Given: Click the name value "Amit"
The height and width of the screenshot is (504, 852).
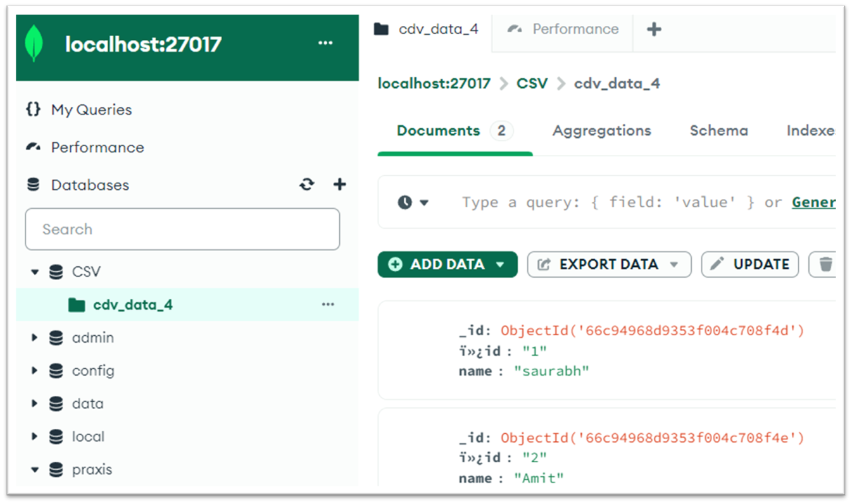Looking at the screenshot, I should click(x=539, y=478).
